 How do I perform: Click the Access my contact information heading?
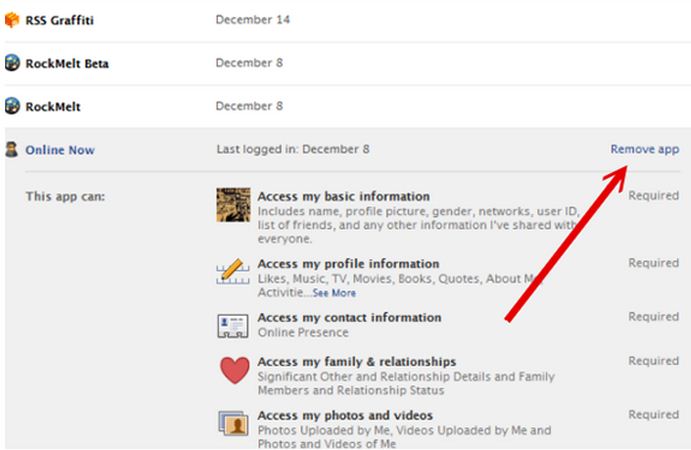tap(349, 317)
